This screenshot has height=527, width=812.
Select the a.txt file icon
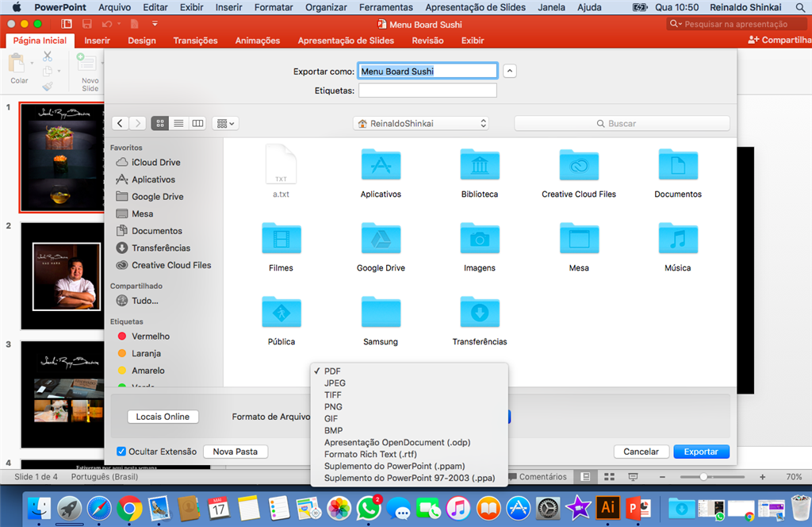click(282, 164)
